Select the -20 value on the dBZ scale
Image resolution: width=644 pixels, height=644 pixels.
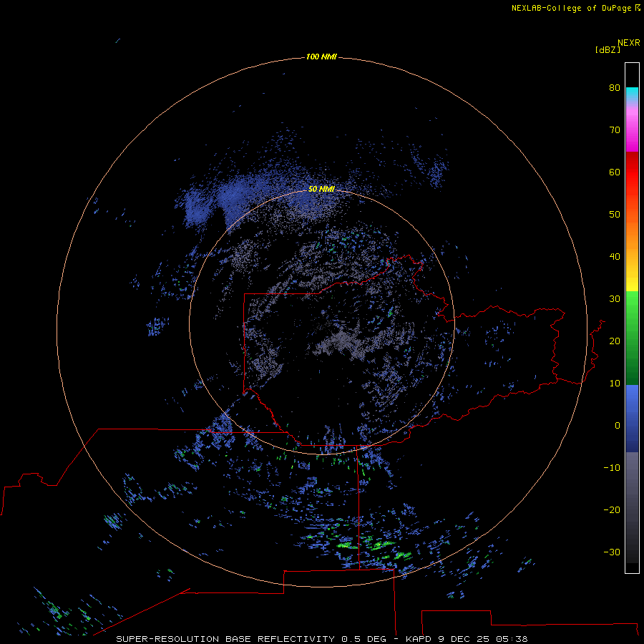(x=612, y=509)
